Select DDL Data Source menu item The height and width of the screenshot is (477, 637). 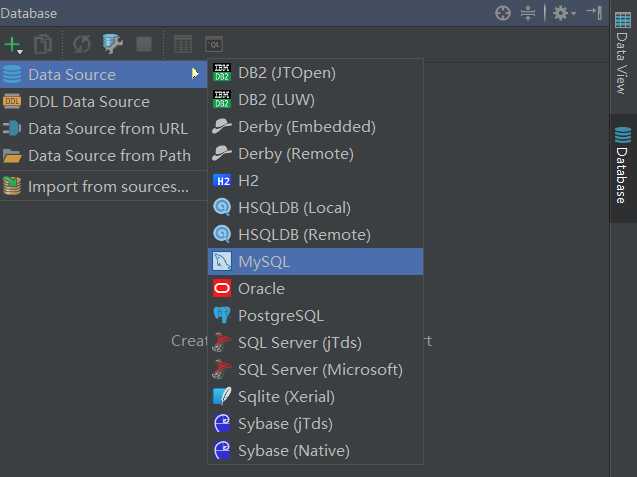(104, 102)
